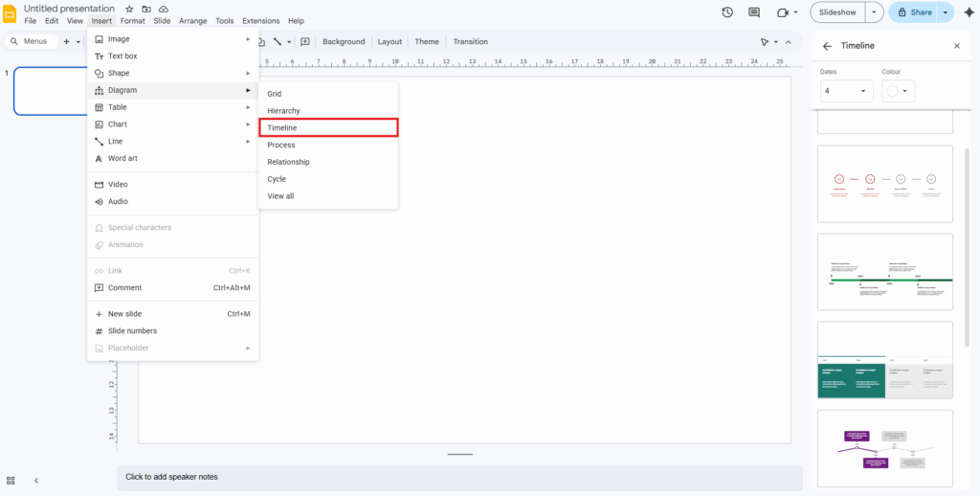Screen dimensions: 980x496
Task: Click the Share button
Action: click(x=913, y=12)
